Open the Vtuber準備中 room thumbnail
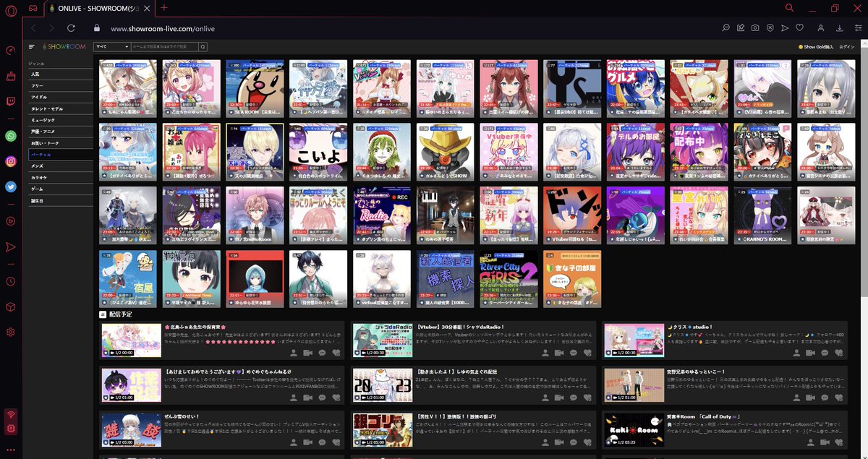Image resolution: width=868 pixels, height=459 pixels. tap(509, 152)
